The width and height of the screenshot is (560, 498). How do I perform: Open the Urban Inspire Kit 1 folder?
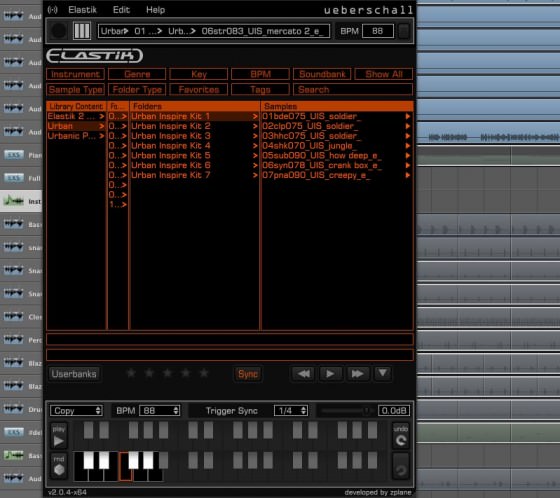click(194, 116)
